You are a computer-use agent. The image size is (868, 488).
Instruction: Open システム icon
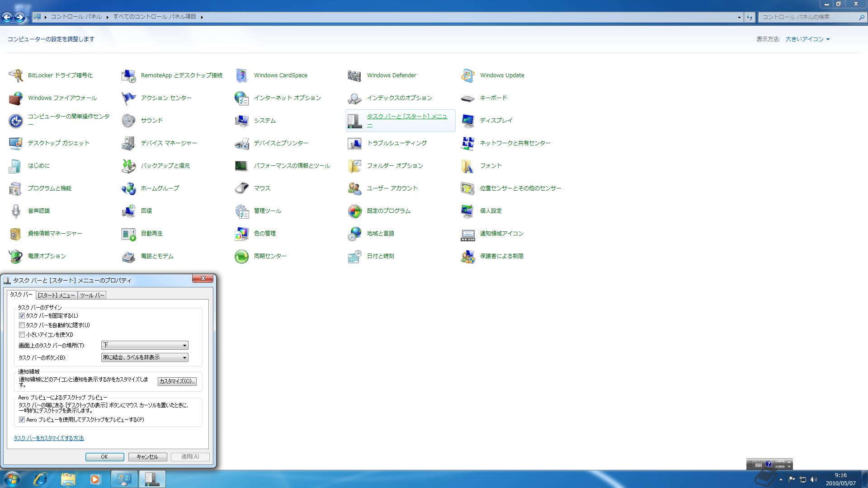pos(242,121)
